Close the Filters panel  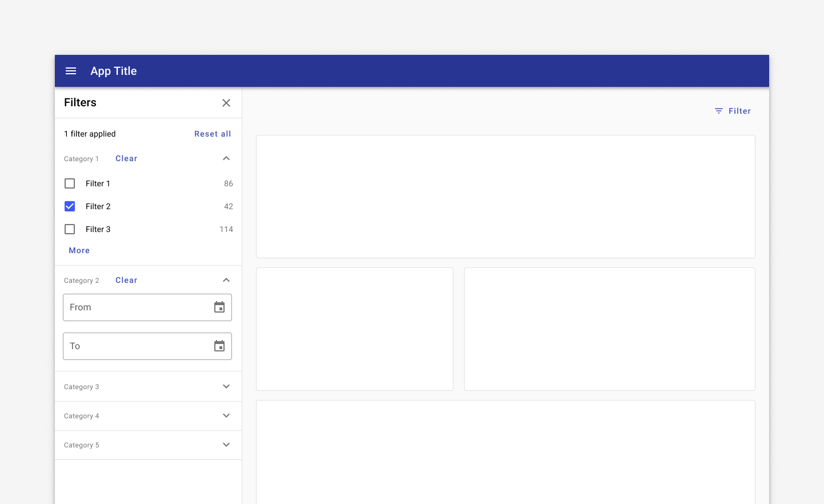coord(226,103)
